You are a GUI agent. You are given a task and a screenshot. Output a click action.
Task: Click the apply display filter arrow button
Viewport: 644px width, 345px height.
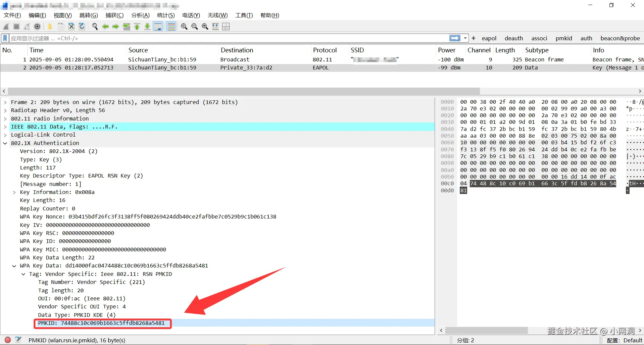coord(455,38)
